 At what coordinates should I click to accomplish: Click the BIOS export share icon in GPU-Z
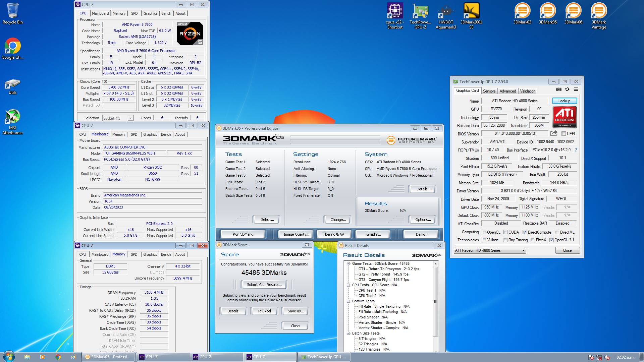pyautogui.click(x=554, y=133)
